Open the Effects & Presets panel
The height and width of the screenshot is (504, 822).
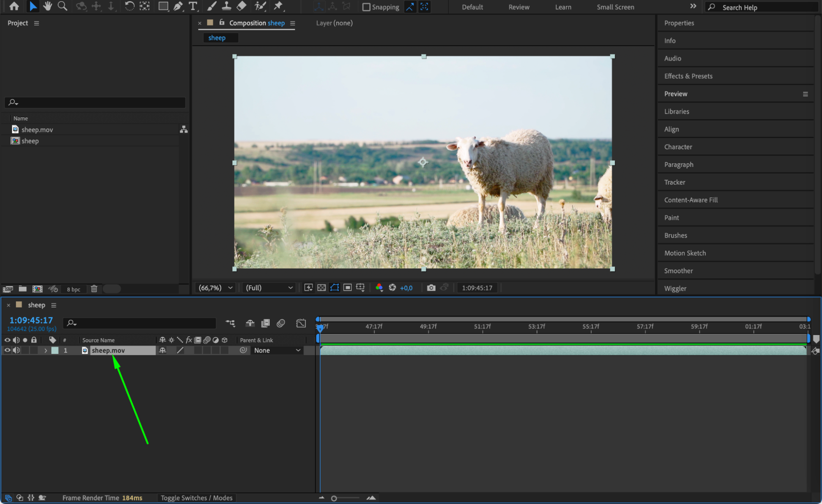[x=688, y=76]
